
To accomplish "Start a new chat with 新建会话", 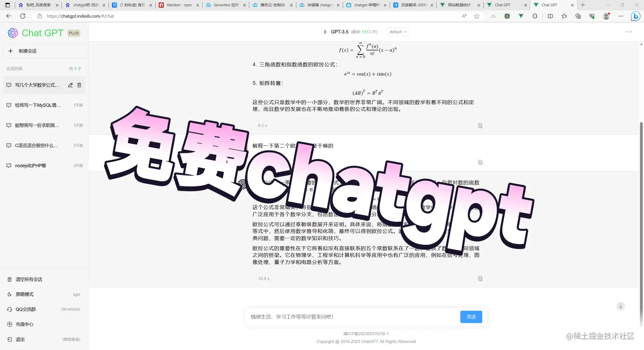I will click(44, 51).
